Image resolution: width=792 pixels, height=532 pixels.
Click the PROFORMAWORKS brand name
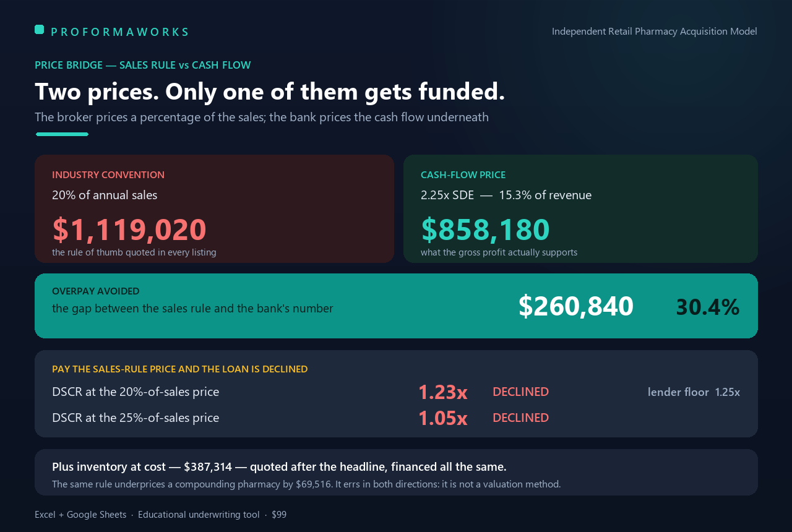click(119, 32)
